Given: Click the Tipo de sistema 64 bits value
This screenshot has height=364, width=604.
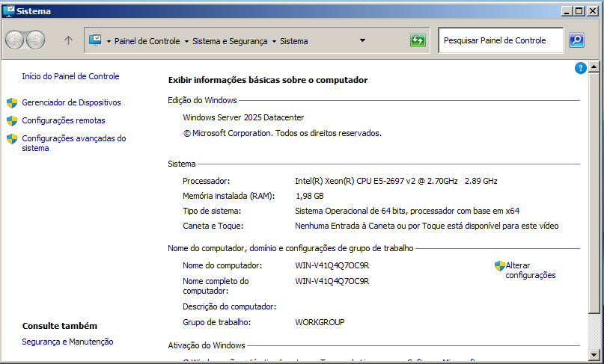Looking at the screenshot, I should point(407,211).
